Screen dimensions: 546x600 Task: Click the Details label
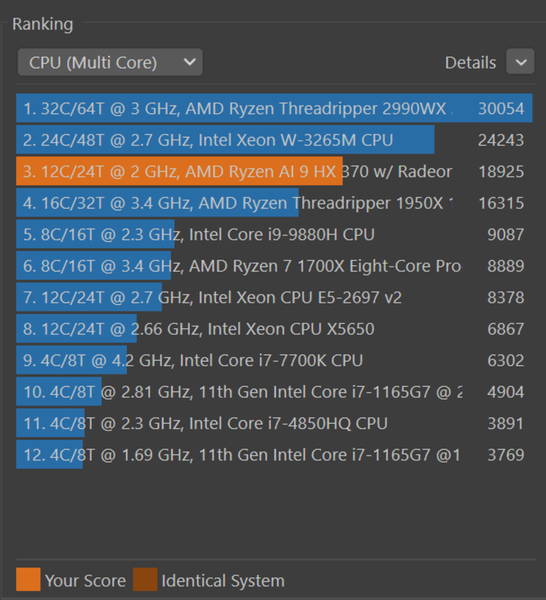tap(470, 63)
